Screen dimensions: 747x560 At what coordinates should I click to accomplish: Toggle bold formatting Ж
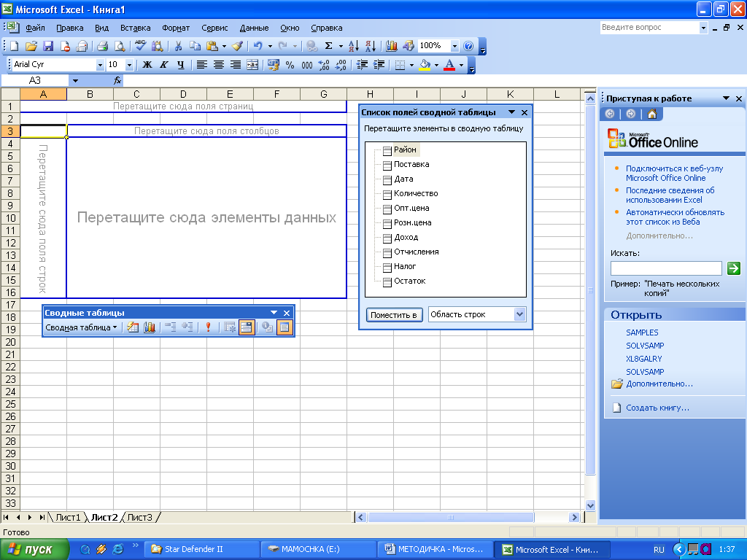coord(147,65)
